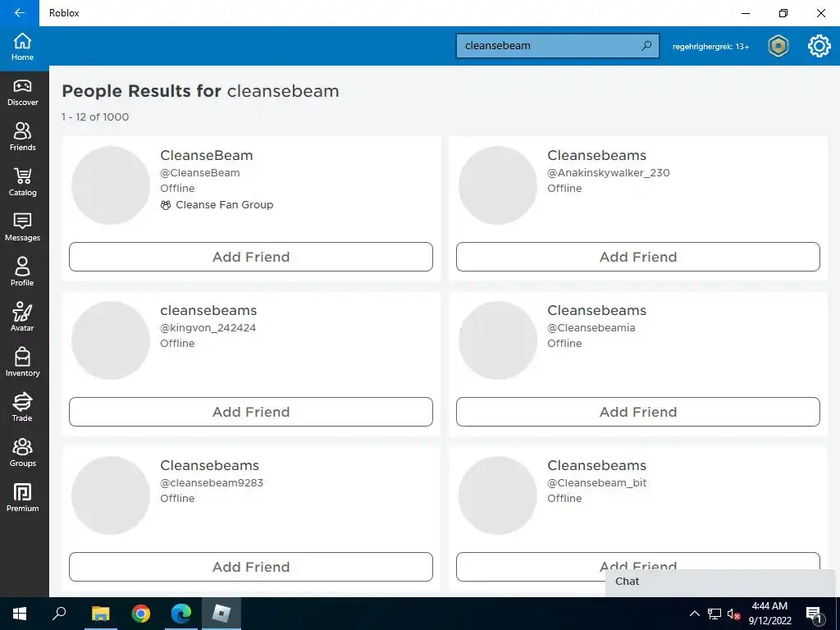Click the search field containing cleansebeam
The height and width of the screenshot is (630, 840).
click(557, 46)
